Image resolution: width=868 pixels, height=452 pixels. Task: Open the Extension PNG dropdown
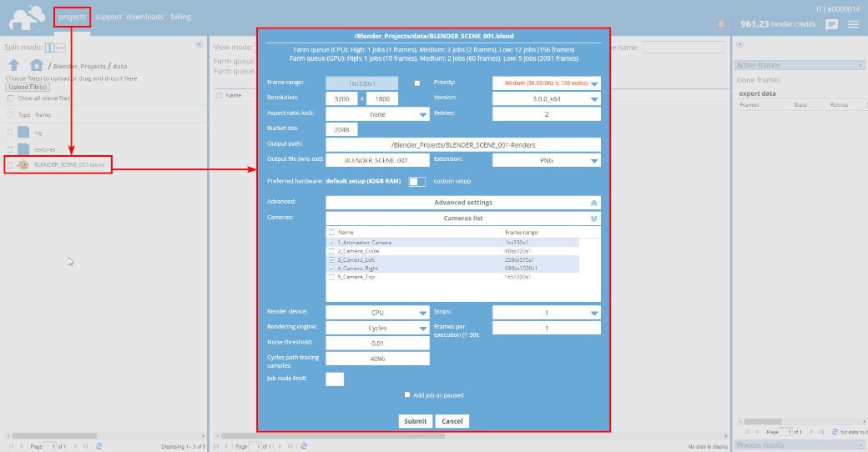point(547,160)
